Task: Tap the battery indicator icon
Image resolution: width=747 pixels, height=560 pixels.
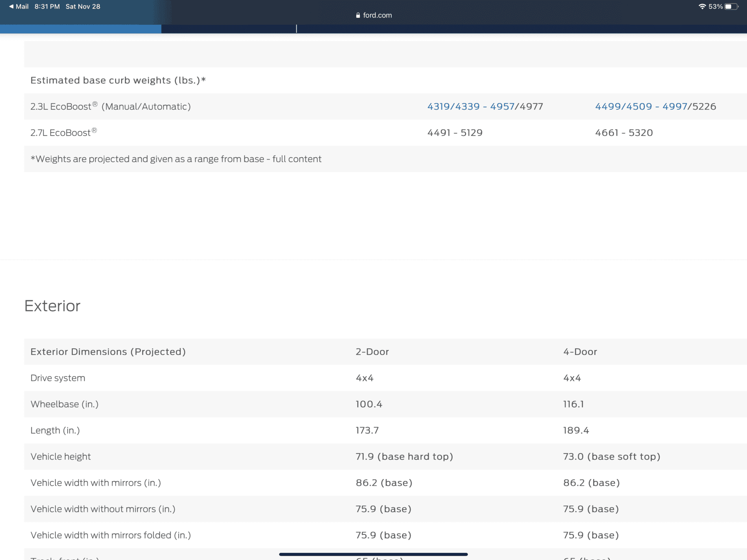Action: [x=731, y=6]
